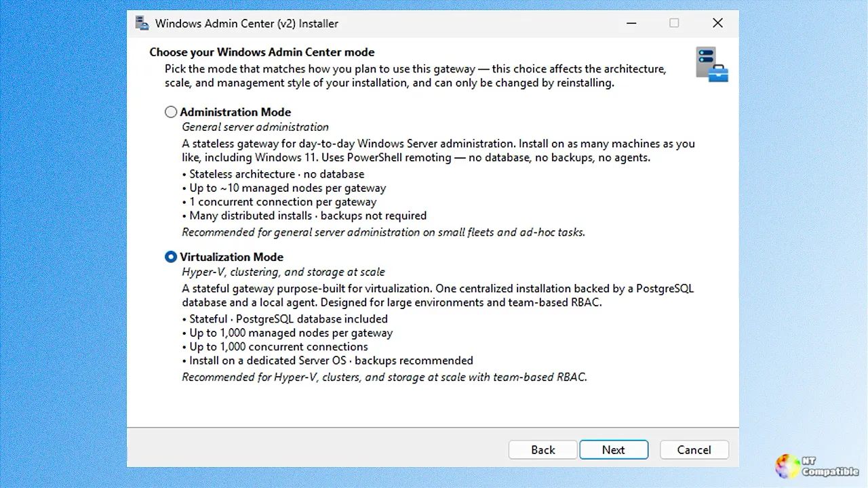Click the Next button
Screen dimensions: 868x488
pos(614,449)
